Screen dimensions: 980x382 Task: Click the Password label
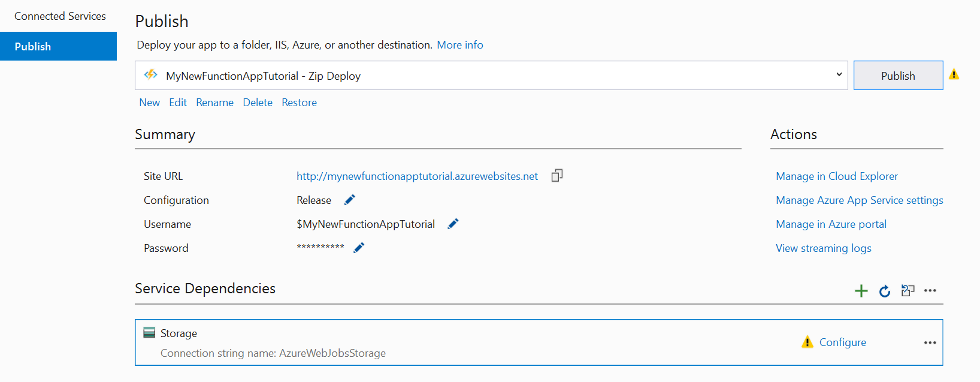pyautogui.click(x=166, y=248)
